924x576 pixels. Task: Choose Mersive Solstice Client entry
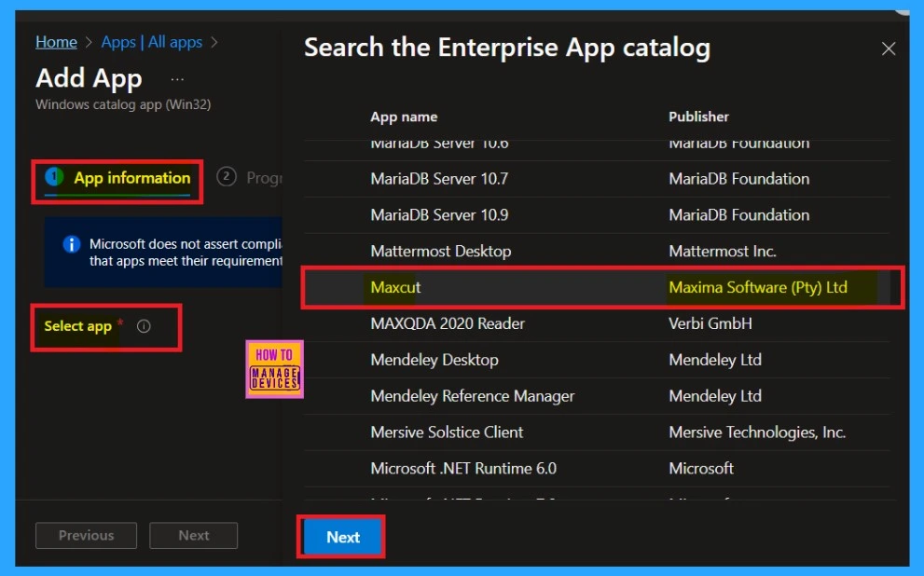[597, 432]
